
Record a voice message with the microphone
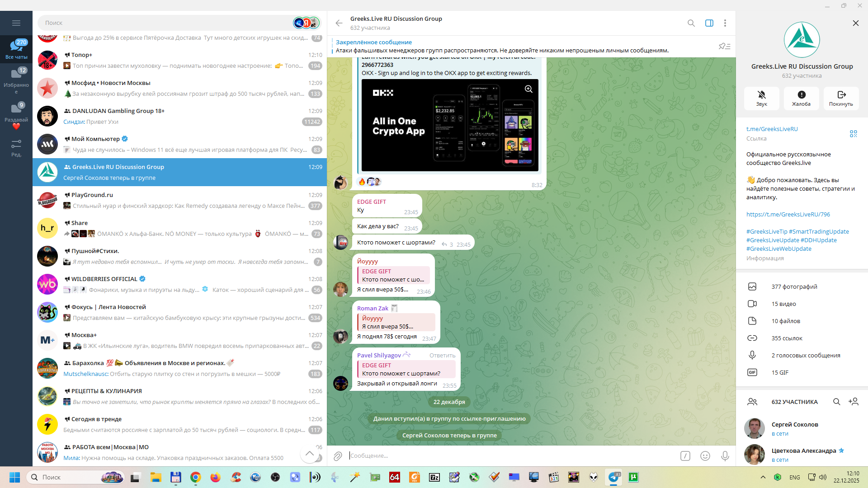coord(725,456)
